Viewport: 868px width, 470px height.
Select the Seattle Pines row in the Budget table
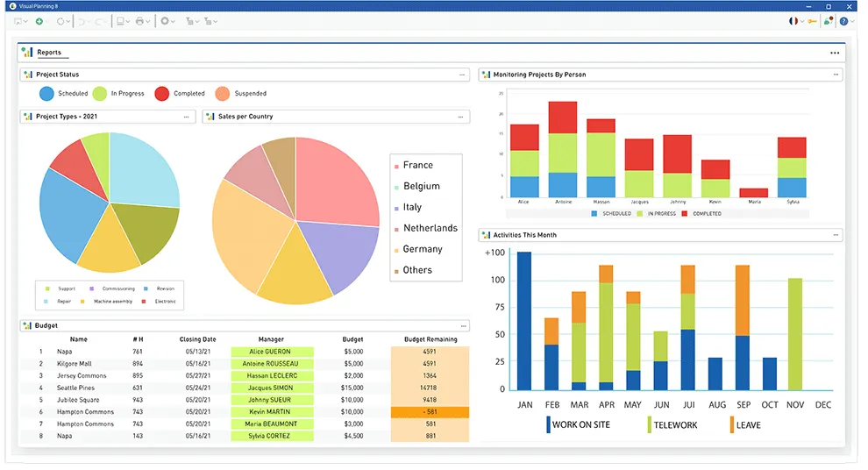(75, 388)
